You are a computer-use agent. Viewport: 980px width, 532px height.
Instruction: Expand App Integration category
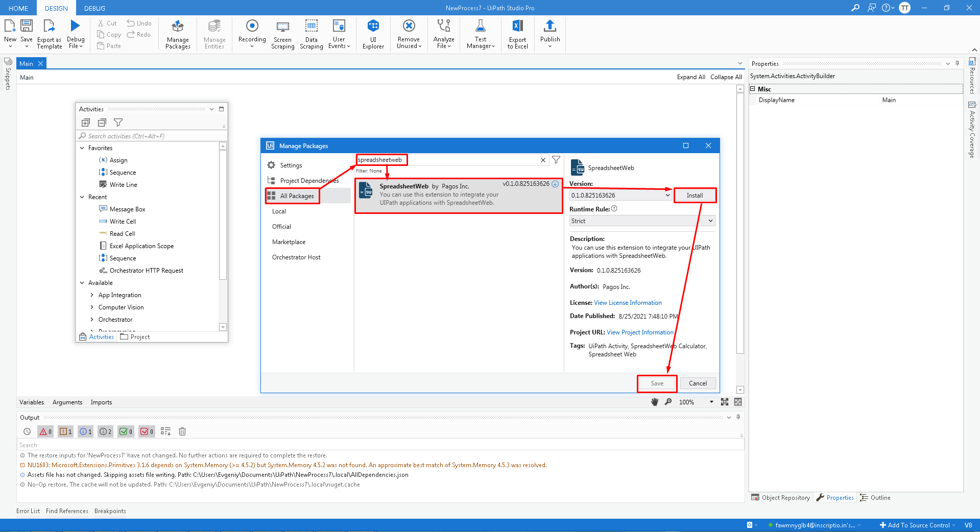92,295
